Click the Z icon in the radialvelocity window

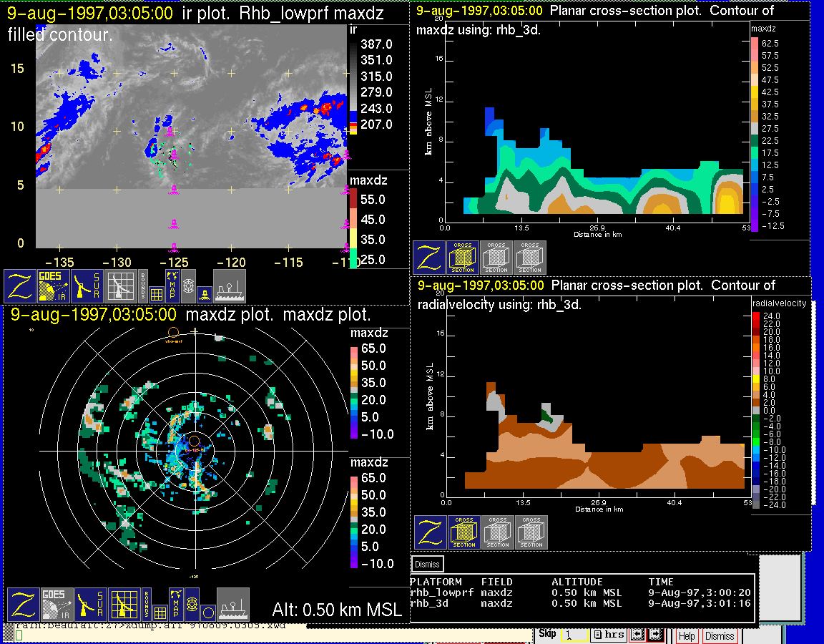(431, 532)
